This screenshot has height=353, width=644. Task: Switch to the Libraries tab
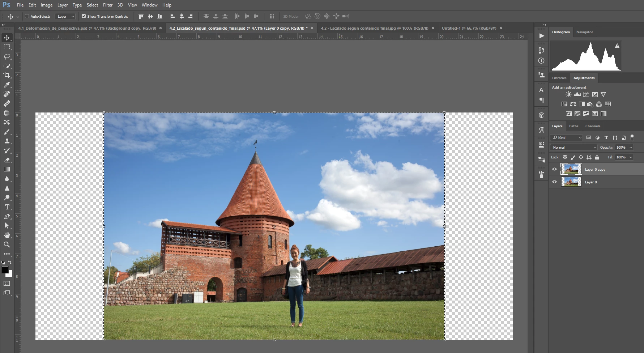(559, 78)
